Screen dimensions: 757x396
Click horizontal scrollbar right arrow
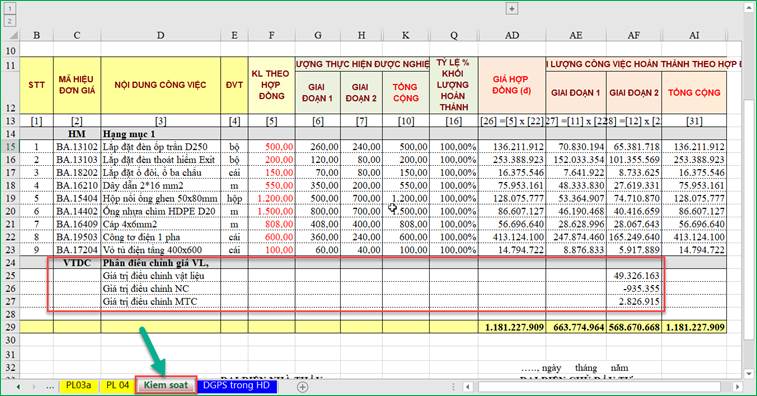point(737,386)
